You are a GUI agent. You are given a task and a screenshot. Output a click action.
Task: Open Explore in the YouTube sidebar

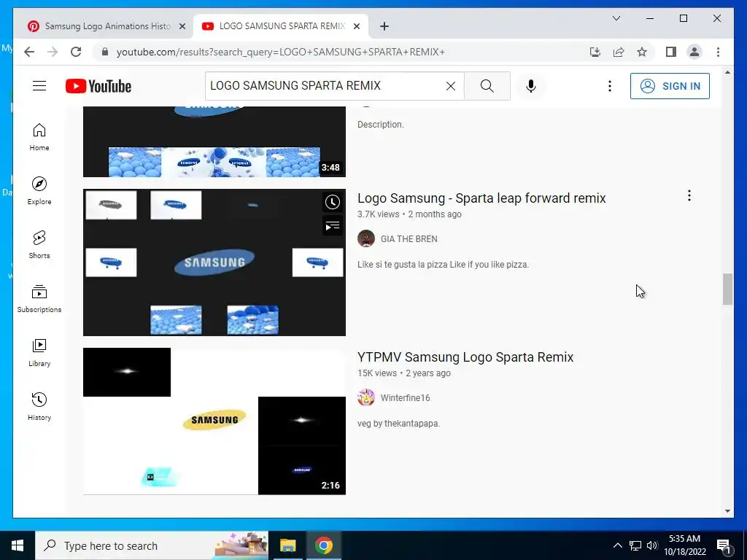click(39, 191)
